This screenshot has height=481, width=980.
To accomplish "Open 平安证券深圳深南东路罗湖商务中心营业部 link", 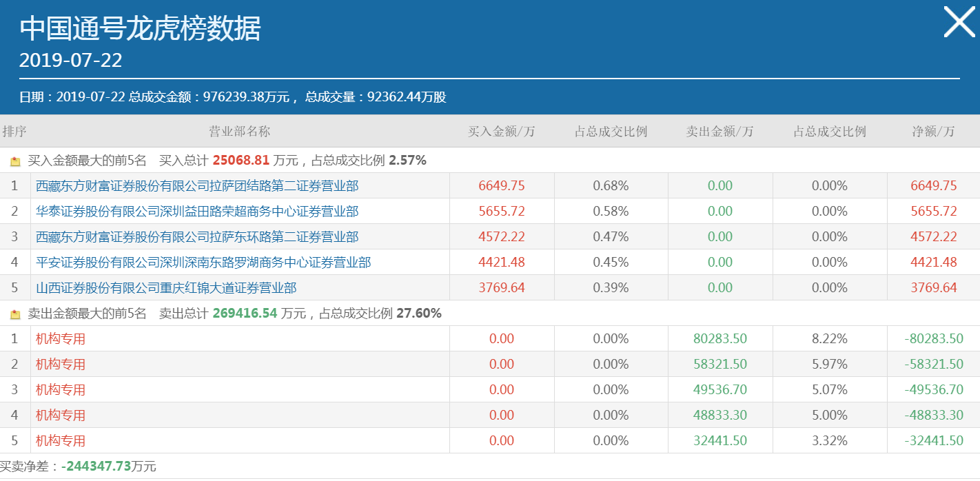I will point(203,263).
